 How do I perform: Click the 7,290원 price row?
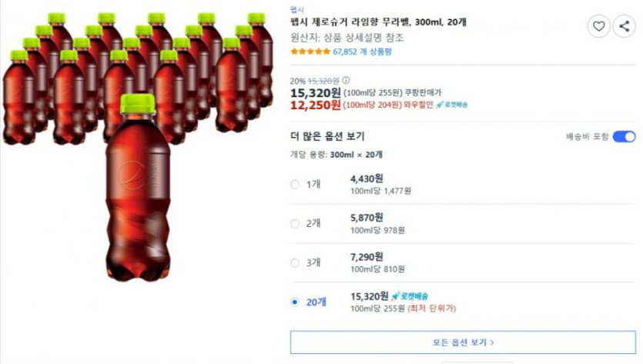click(x=463, y=262)
